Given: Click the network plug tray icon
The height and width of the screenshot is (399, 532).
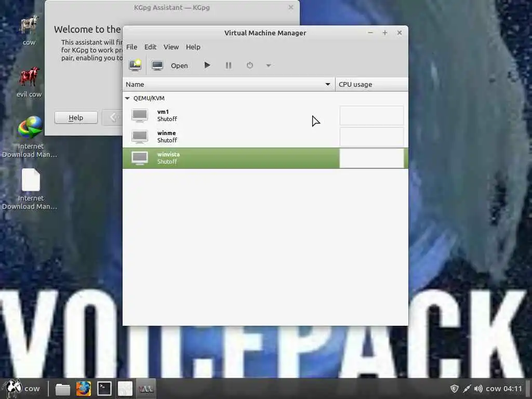Looking at the screenshot, I should tap(467, 389).
